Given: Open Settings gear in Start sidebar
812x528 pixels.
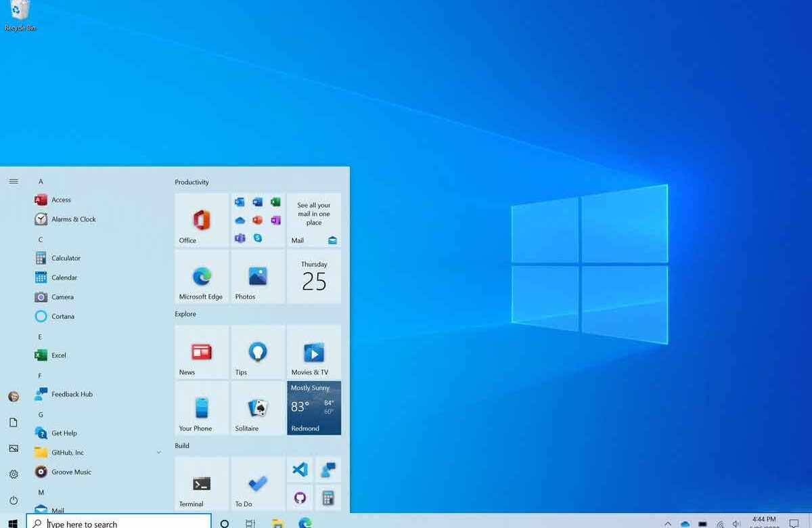Looking at the screenshot, I should coord(14,475).
